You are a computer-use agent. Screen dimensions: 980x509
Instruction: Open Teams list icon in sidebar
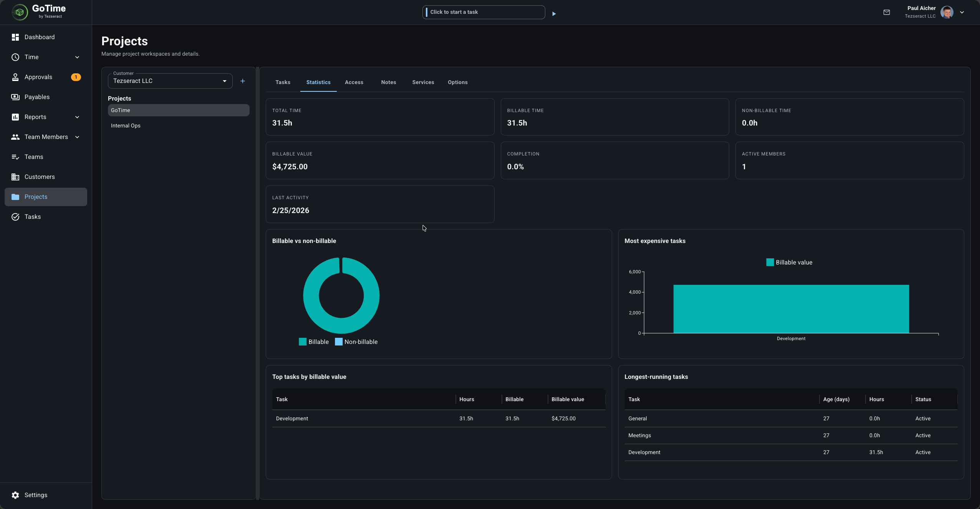[15, 157]
